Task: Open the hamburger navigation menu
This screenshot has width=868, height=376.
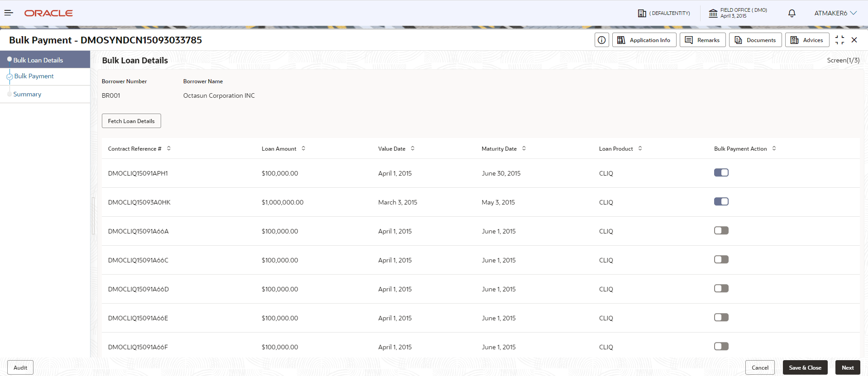Action: (x=9, y=13)
